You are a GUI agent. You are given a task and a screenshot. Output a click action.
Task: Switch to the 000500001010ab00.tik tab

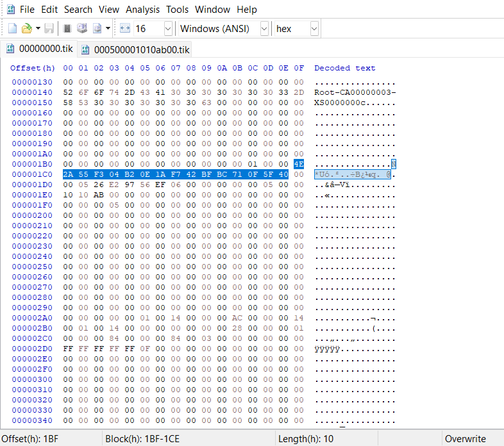click(x=135, y=50)
